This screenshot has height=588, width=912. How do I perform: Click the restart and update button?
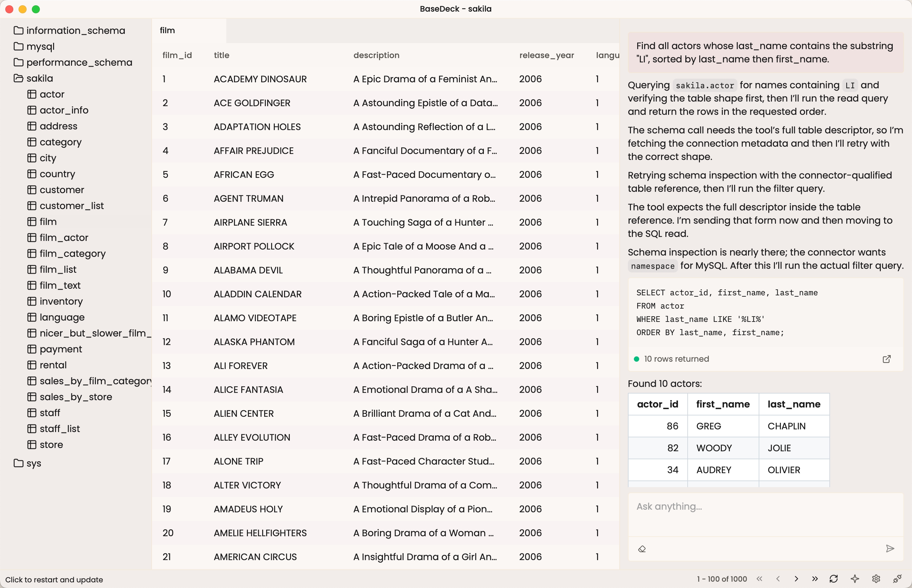(x=55, y=579)
